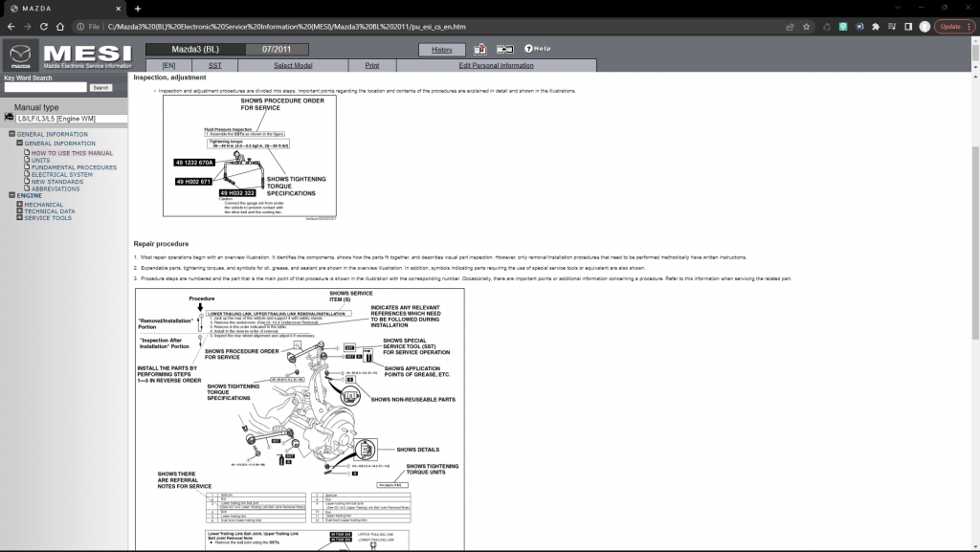Click the note icon beside the History button
This screenshot has height=552, width=980.
479,49
